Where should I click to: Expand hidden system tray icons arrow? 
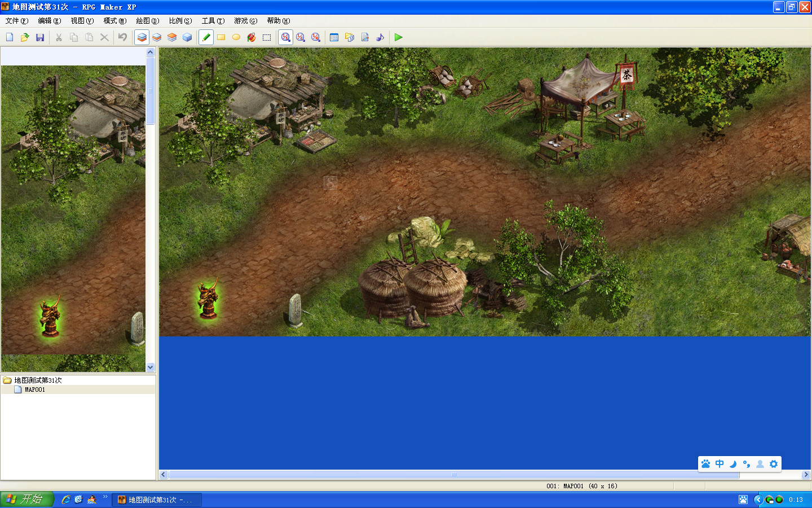point(757,500)
